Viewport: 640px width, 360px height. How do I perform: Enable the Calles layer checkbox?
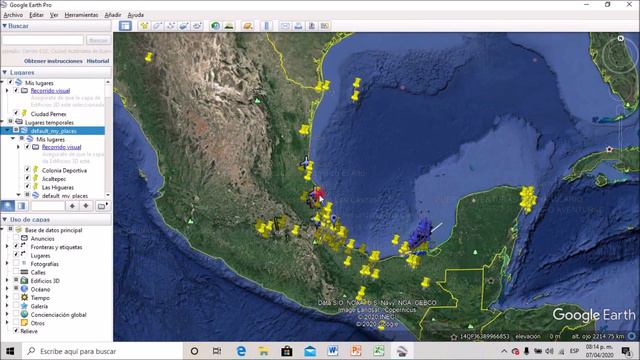(16, 272)
